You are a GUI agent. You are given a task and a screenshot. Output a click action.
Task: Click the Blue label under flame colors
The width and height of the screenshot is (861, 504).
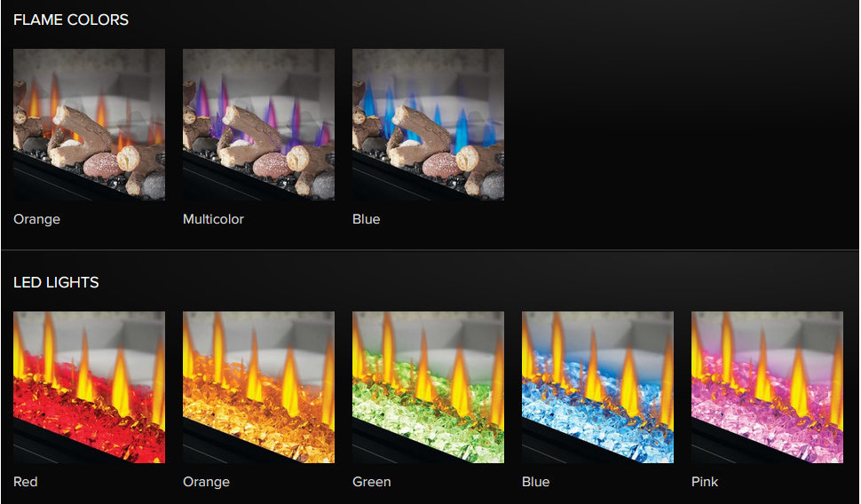(x=367, y=219)
